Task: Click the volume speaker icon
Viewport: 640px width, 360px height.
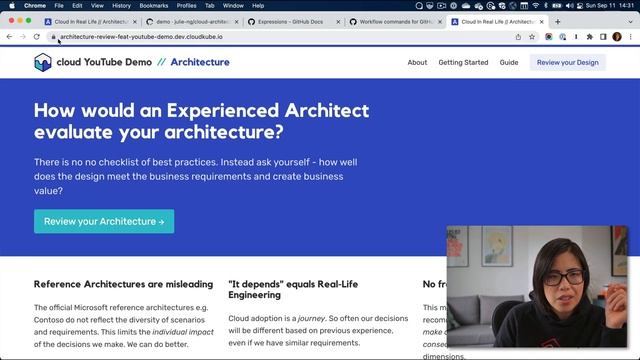Action: click(x=569, y=6)
